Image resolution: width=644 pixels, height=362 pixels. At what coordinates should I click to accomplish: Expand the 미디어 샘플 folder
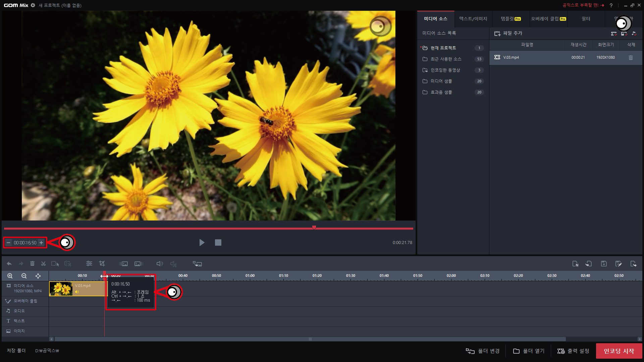coord(441,81)
